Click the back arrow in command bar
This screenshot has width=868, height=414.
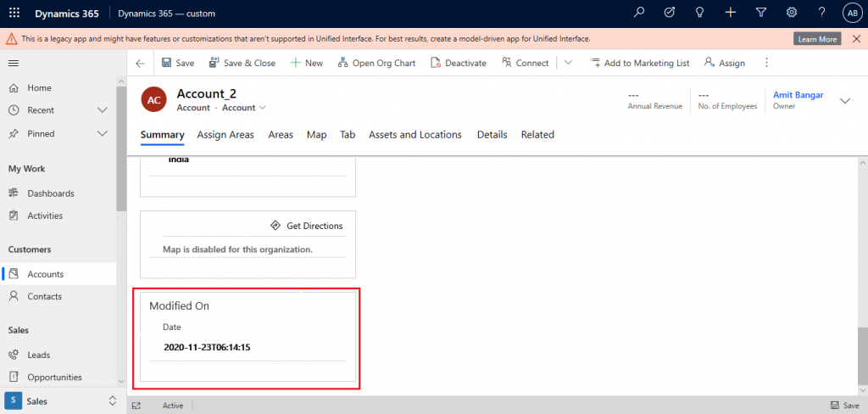[140, 63]
